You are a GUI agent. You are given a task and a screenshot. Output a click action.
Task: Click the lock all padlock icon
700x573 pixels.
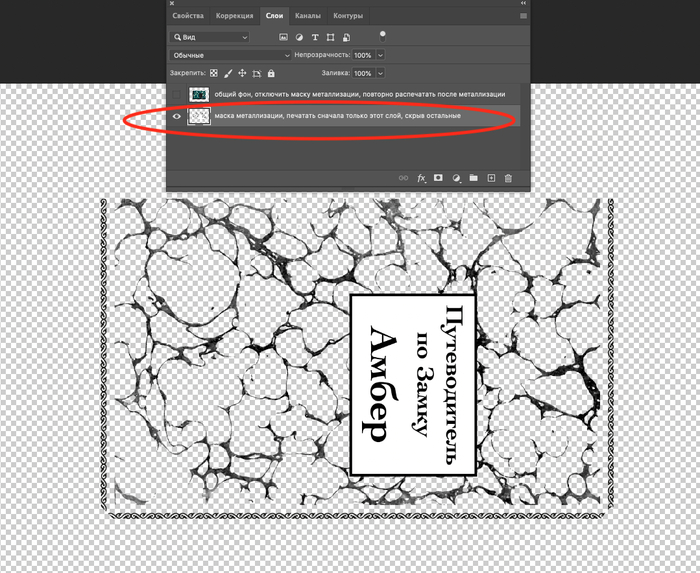coord(272,73)
